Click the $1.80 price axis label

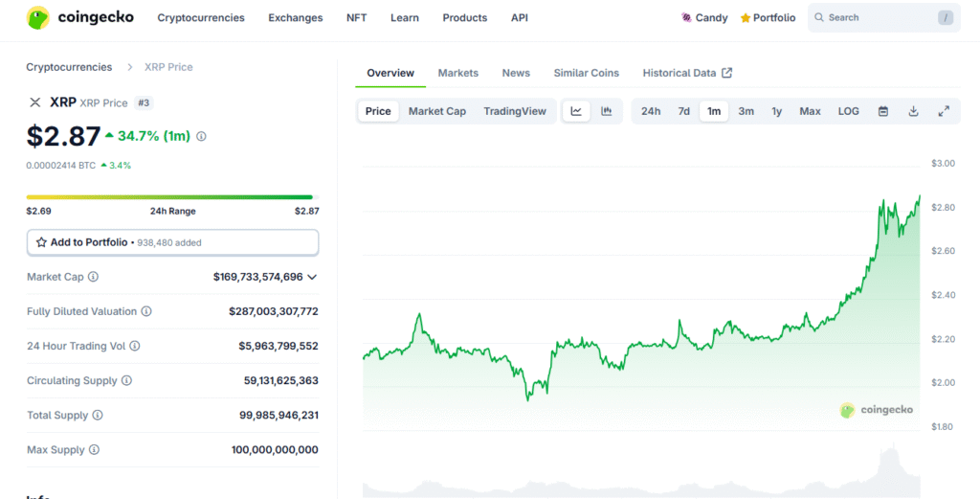click(943, 426)
